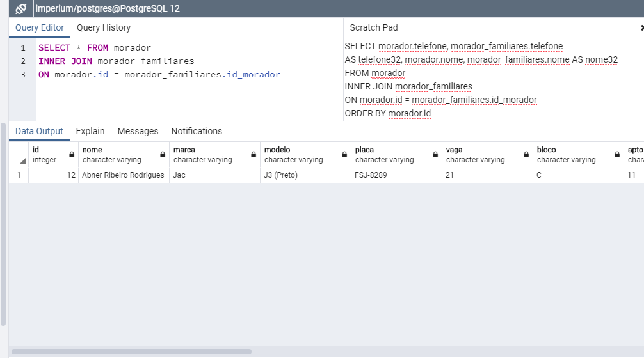Click the lock icon on the nome column
The width and height of the screenshot is (644, 358).
tap(163, 155)
